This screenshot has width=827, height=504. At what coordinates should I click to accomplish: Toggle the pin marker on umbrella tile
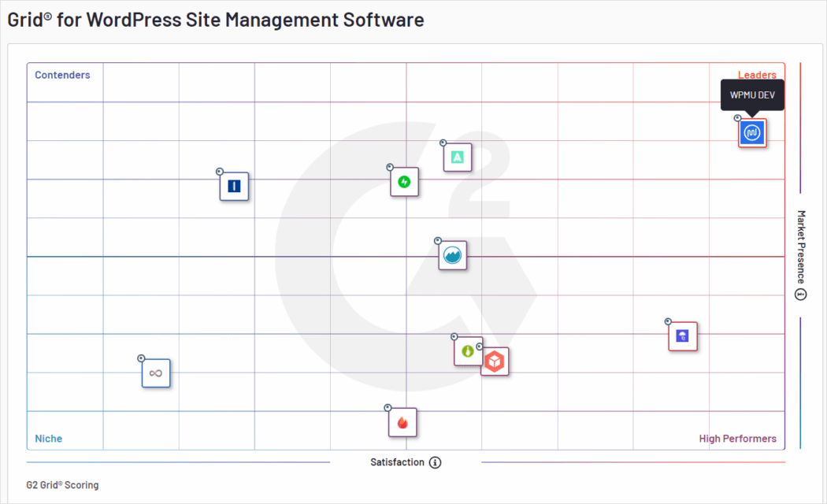click(668, 321)
